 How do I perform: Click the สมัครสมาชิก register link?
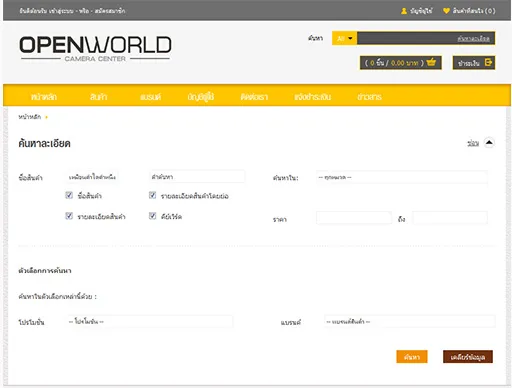110,11
